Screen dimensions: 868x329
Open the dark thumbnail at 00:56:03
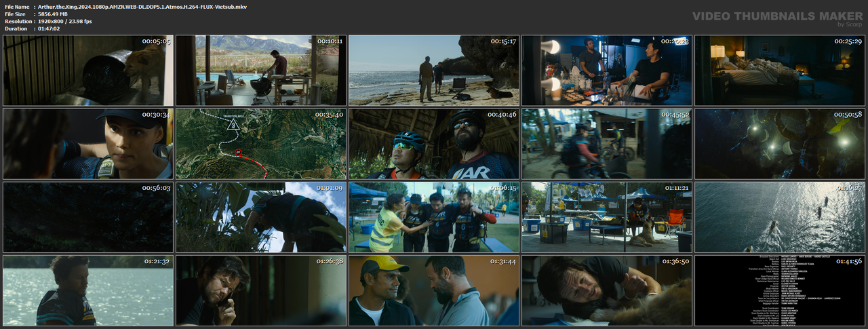(x=87, y=217)
